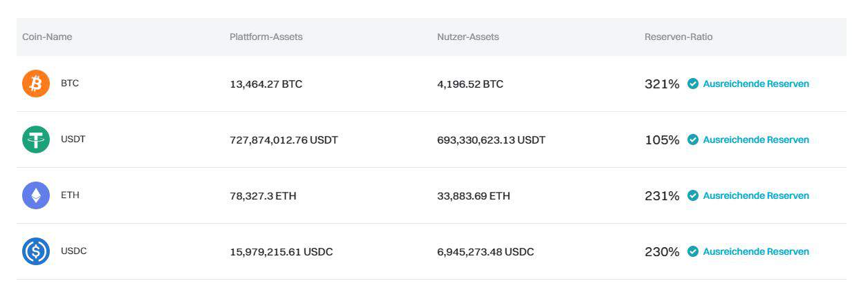Click the green Tether USDT icon
Screen dimensions: 868x290
point(36,139)
